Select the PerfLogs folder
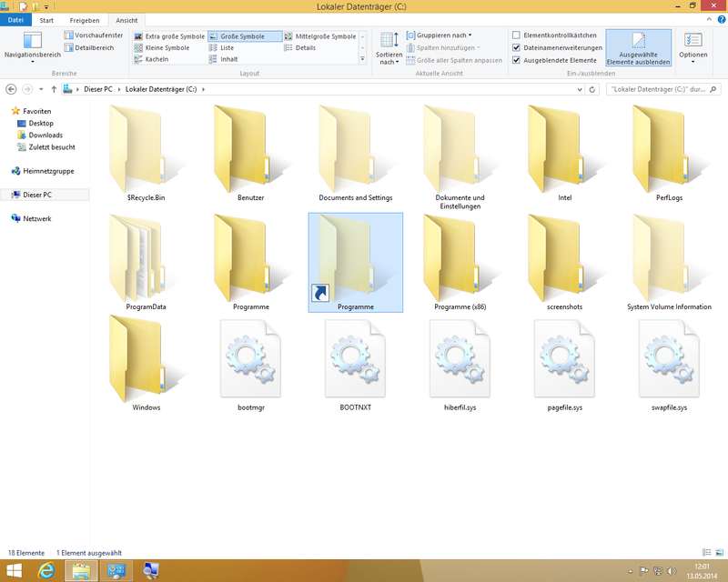 click(x=669, y=154)
